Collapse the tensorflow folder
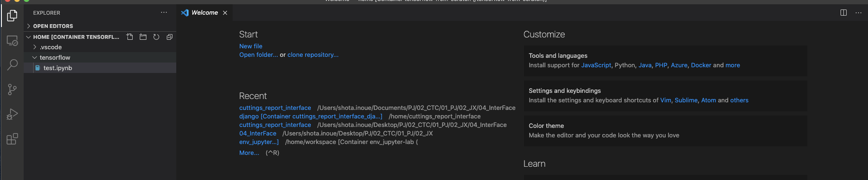 coord(100,58)
